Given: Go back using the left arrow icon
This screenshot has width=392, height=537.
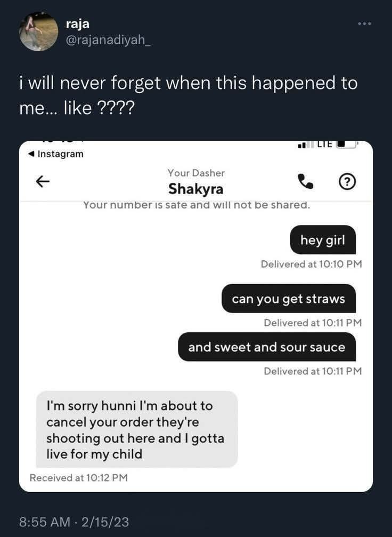Looking at the screenshot, I should 43,181.
